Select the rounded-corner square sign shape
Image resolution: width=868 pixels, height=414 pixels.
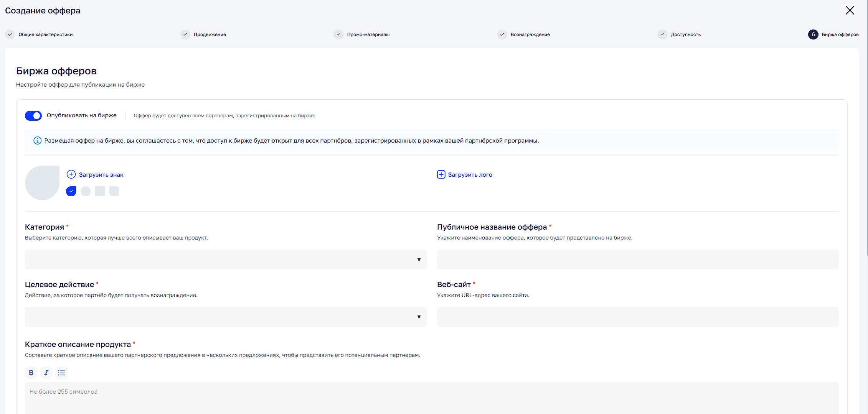[x=114, y=191]
